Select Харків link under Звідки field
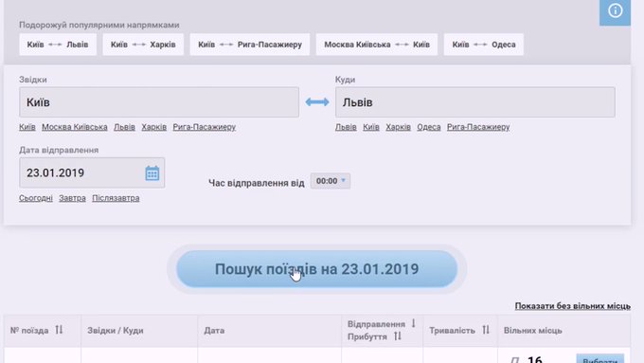This screenshot has height=363, width=644. coord(154,127)
